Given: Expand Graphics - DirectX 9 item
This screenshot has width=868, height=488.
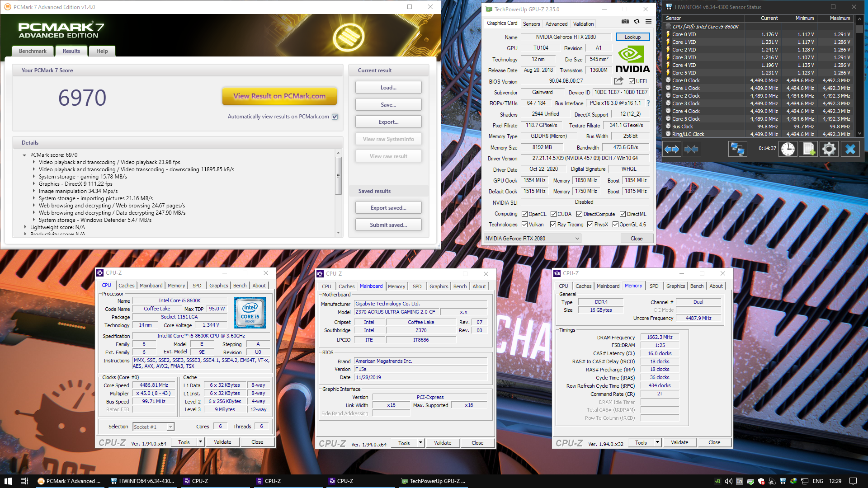Looking at the screenshot, I should 33,184.
